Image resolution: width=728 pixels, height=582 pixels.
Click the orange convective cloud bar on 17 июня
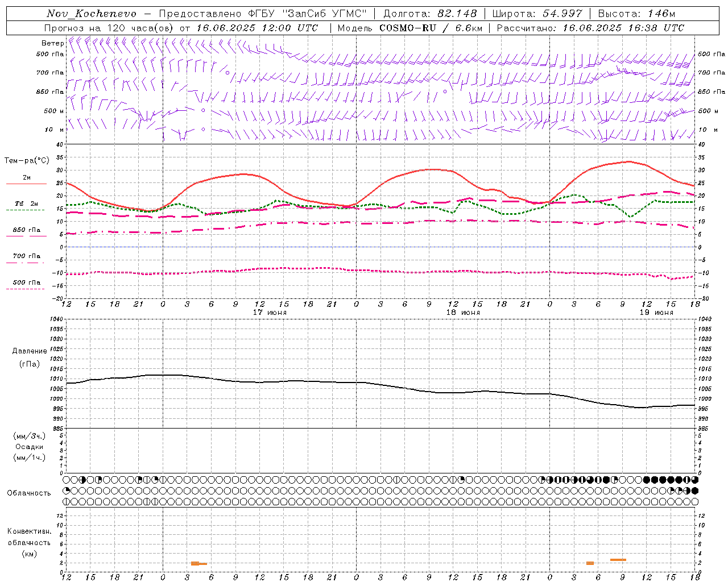pos(198,563)
